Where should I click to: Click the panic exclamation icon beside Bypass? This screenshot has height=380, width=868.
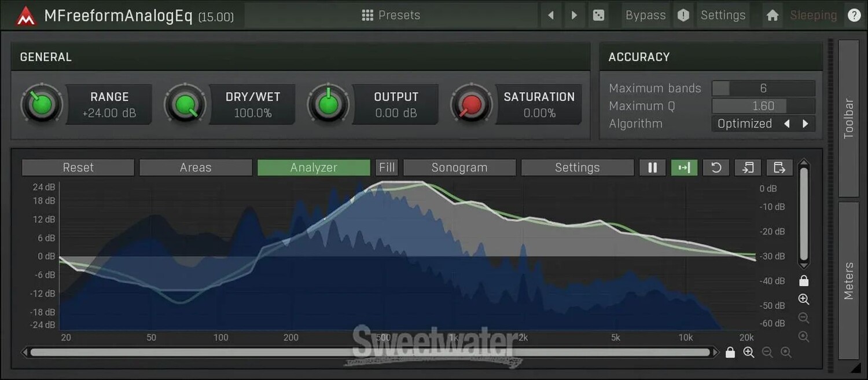tap(683, 15)
